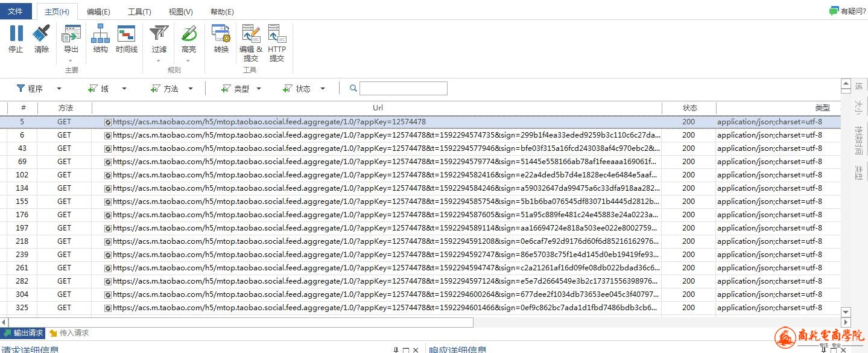Select the 传入请求 tab
868x353 pixels.
point(69,333)
